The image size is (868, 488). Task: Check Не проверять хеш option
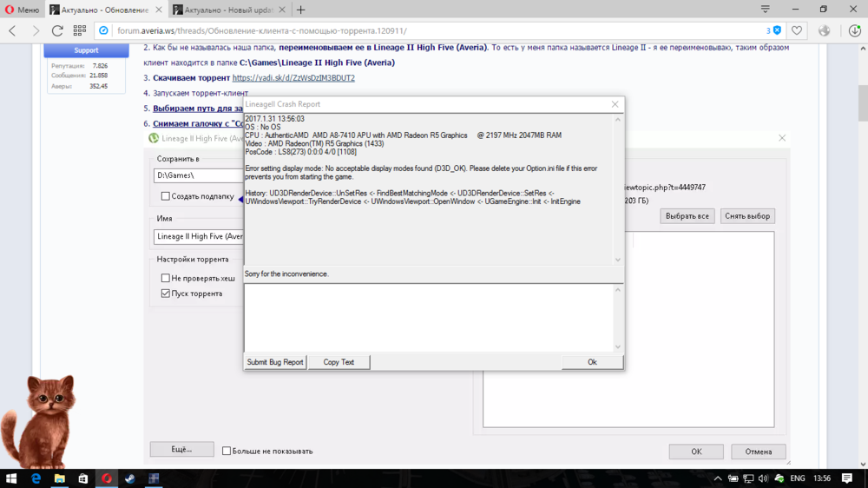tap(166, 278)
